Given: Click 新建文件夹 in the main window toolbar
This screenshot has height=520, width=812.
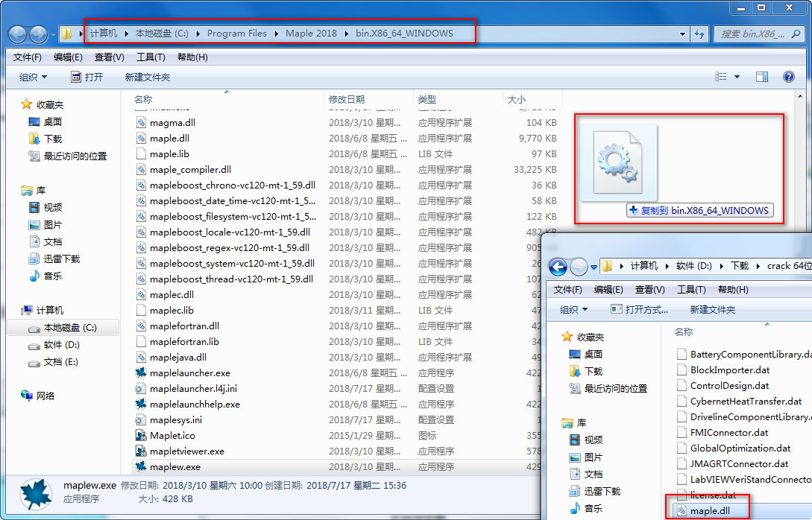Looking at the screenshot, I should 147,77.
